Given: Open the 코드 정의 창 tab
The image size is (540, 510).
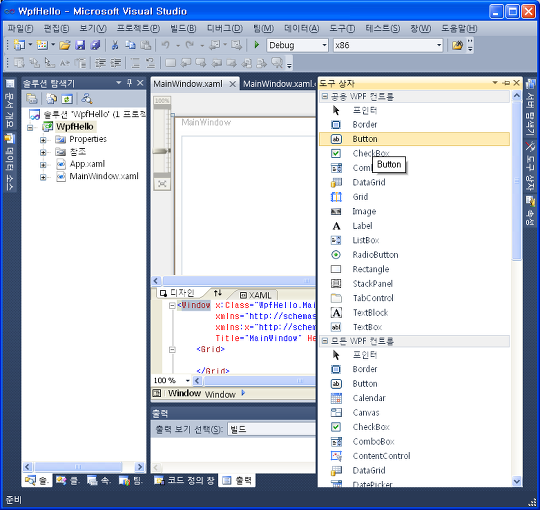Looking at the screenshot, I should coord(184,480).
